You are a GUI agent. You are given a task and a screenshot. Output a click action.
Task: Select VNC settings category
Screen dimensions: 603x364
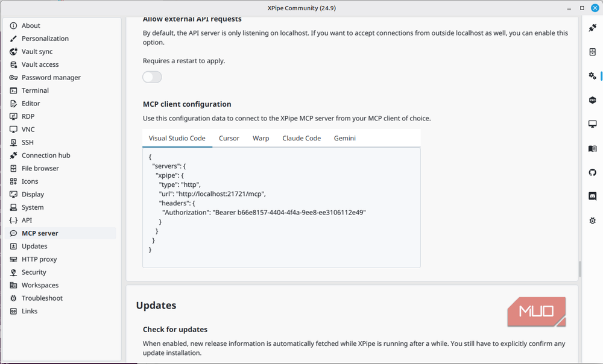pos(61,130)
